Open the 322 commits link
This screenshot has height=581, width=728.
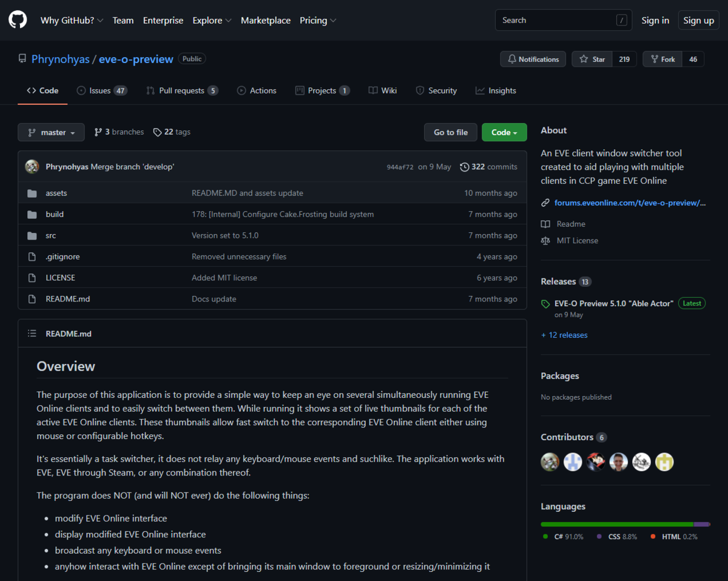click(489, 167)
